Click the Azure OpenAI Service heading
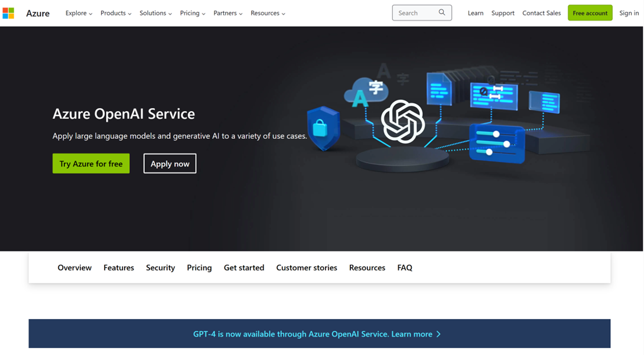Image resolution: width=644 pixels, height=355 pixels. (123, 113)
